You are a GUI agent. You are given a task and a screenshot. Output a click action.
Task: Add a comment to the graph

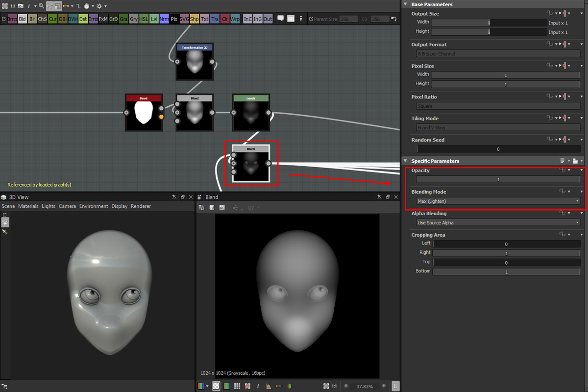pyautogui.click(x=281, y=19)
